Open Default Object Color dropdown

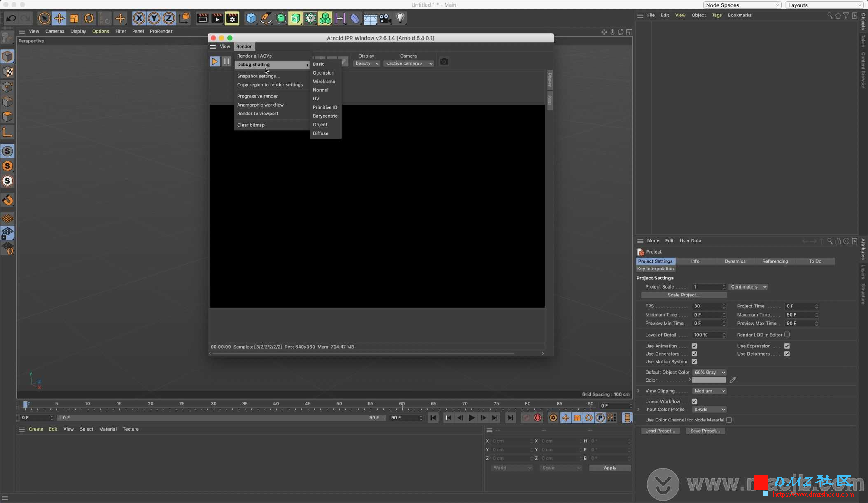point(709,372)
